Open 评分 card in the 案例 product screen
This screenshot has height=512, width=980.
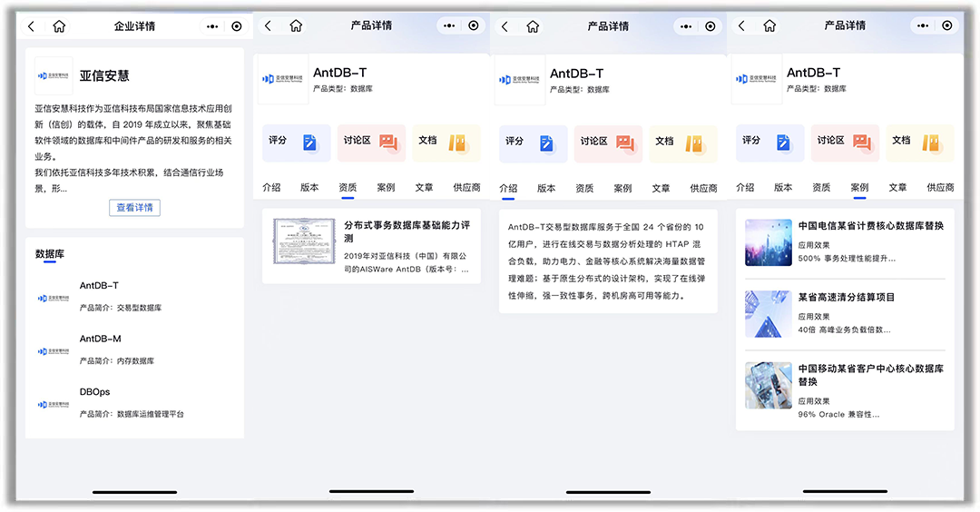click(770, 143)
